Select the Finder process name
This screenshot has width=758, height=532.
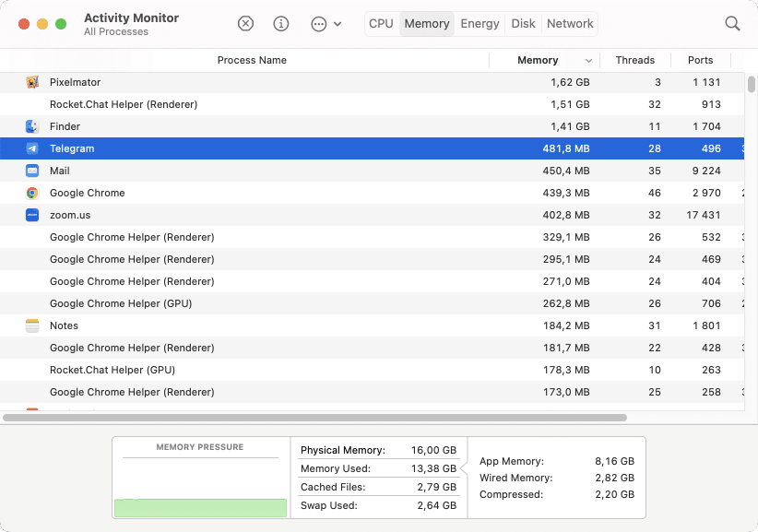[x=65, y=126]
